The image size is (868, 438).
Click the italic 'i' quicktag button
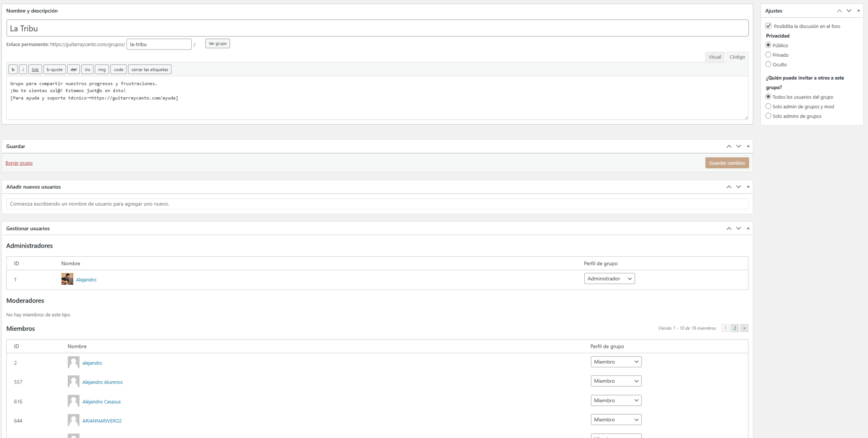(x=23, y=70)
